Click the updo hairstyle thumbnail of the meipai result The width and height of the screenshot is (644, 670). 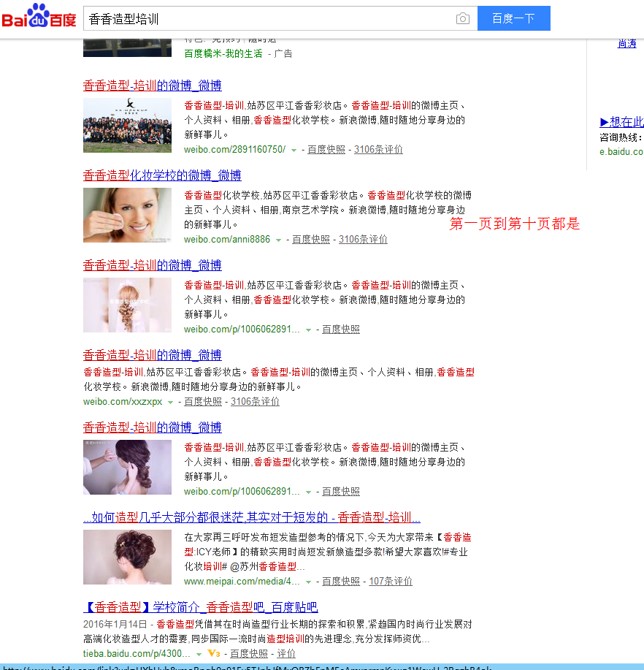[127, 557]
